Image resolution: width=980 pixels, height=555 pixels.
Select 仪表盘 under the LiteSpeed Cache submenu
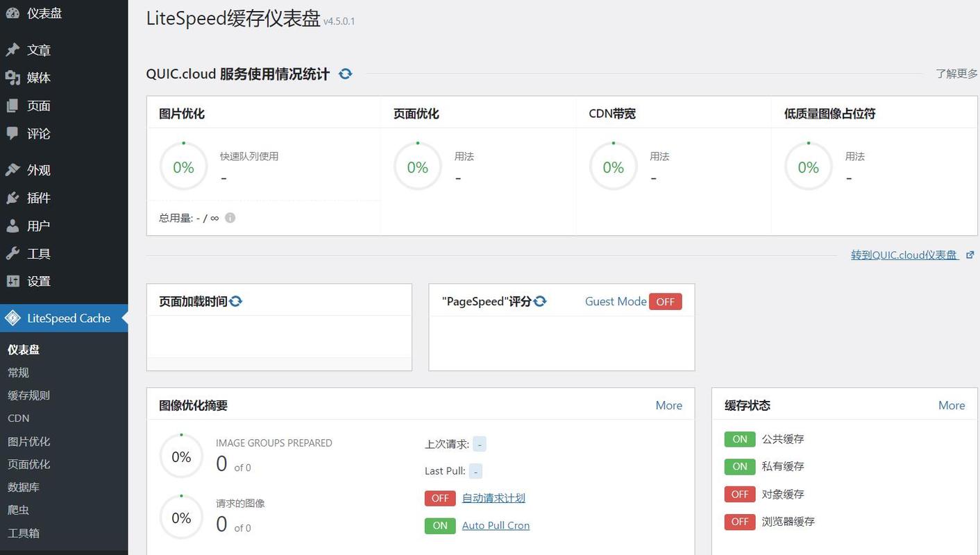click(x=24, y=350)
